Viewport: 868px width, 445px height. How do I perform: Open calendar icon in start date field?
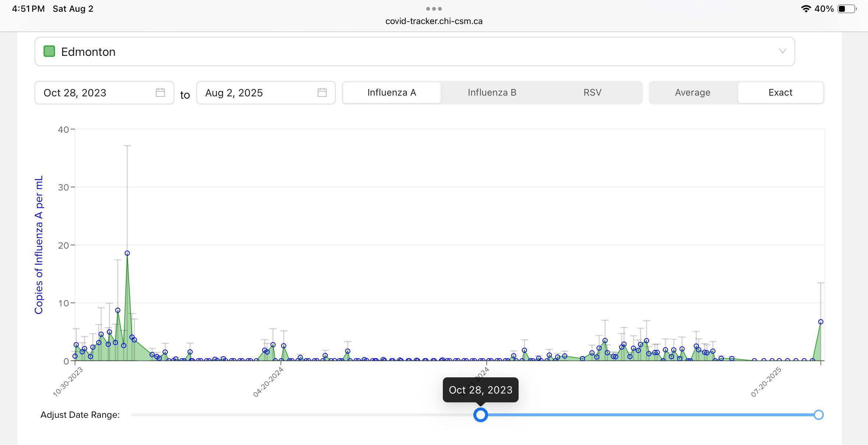pyautogui.click(x=160, y=92)
